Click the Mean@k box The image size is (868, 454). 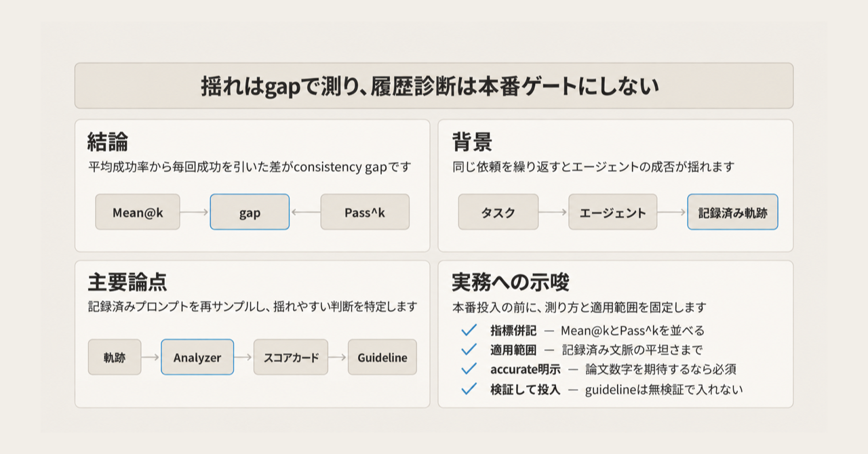pyautogui.click(x=138, y=212)
